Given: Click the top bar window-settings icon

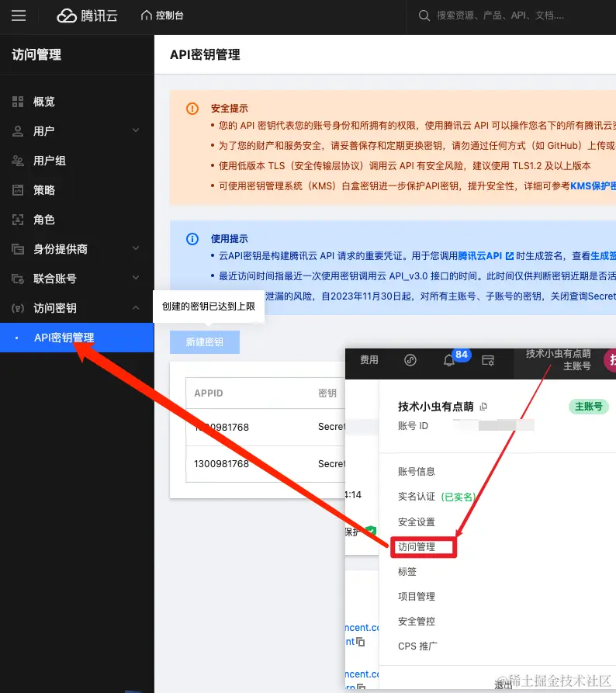Looking at the screenshot, I should point(488,360).
